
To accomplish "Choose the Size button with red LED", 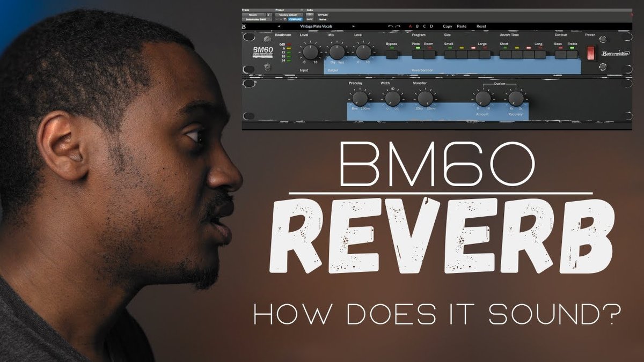I will [473, 54].
